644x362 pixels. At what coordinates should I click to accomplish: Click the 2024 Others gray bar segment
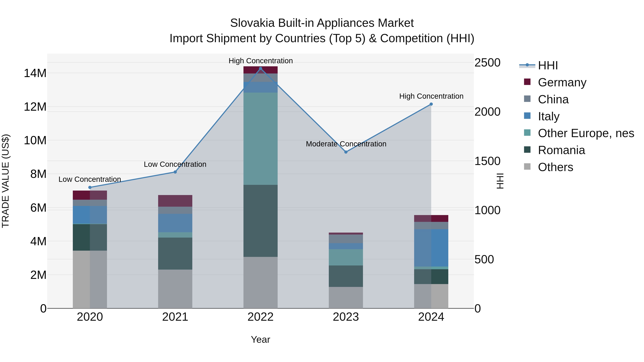(x=431, y=296)
